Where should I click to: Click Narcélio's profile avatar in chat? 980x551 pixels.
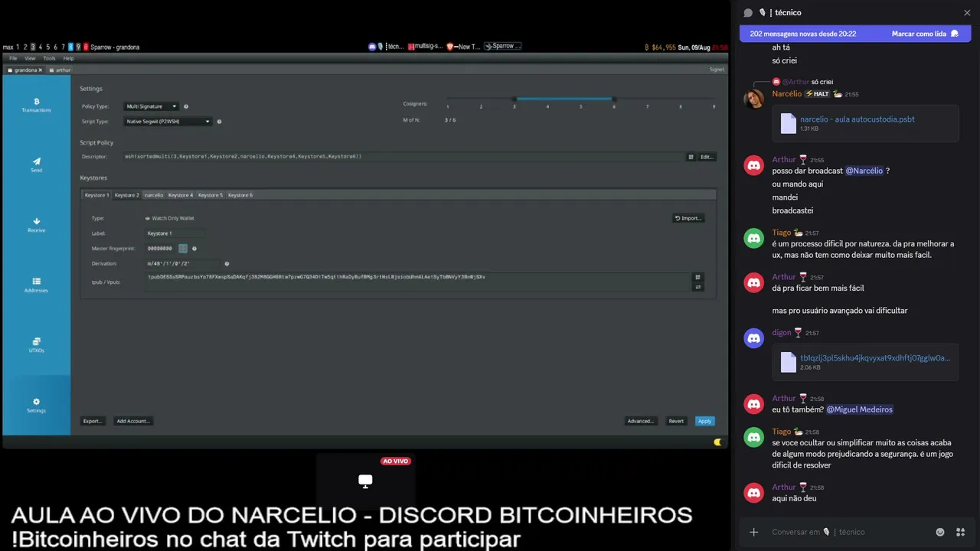click(x=754, y=99)
